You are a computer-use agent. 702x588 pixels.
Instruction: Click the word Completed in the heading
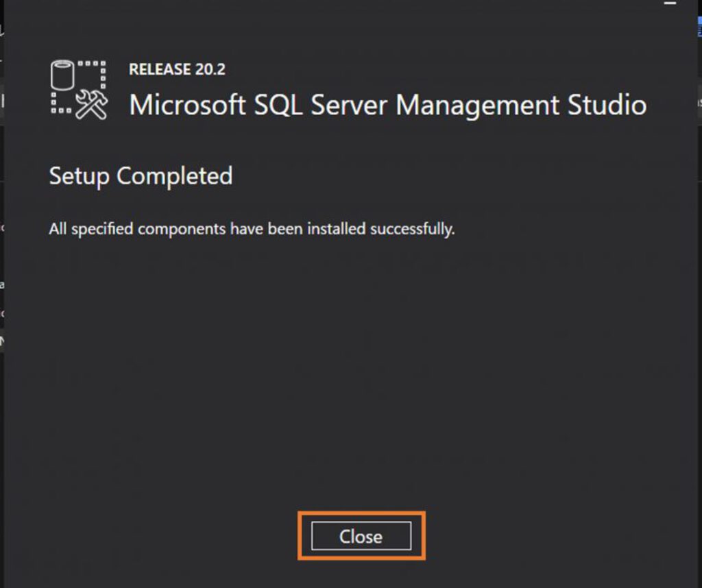click(x=175, y=176)
